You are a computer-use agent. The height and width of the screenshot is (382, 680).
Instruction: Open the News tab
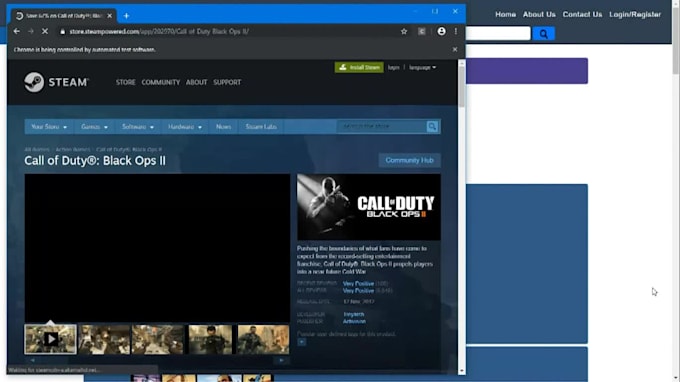point(223,127)
